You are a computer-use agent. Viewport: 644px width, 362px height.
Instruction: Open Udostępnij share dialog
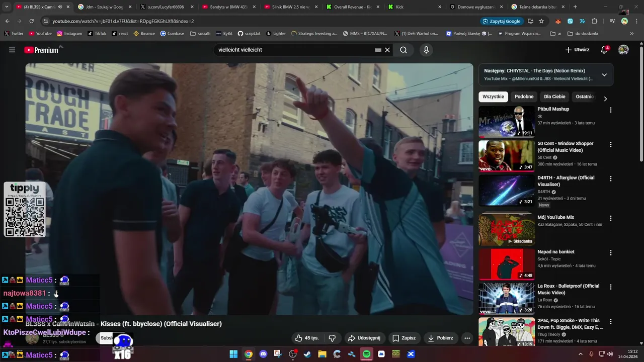pos(364,338)
